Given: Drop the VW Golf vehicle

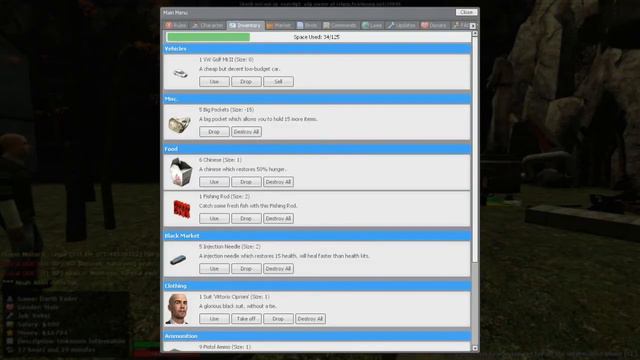Looking at the screenshot, I should tap(246, 82).
